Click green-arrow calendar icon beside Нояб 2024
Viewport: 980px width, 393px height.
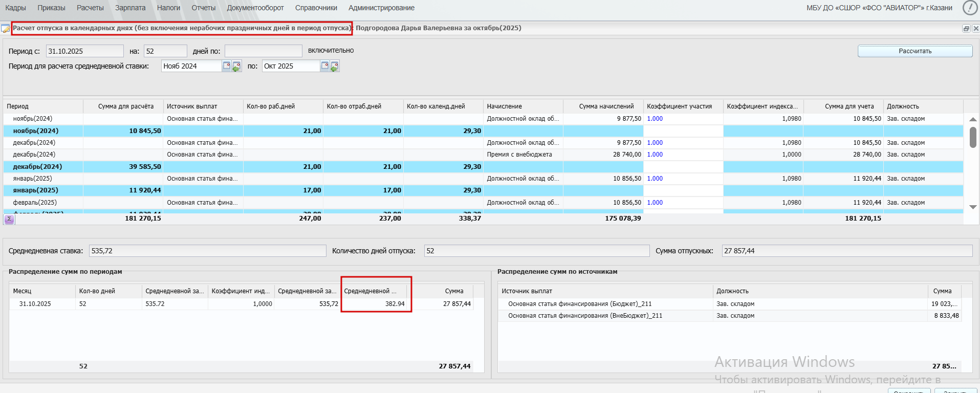(x=236, y=66)
